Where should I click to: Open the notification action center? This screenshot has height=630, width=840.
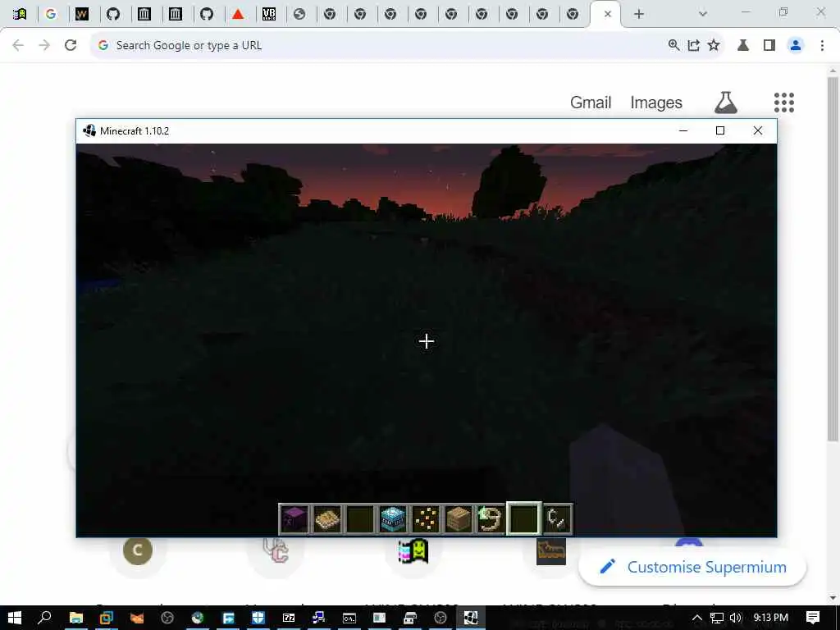pos(813,618)
